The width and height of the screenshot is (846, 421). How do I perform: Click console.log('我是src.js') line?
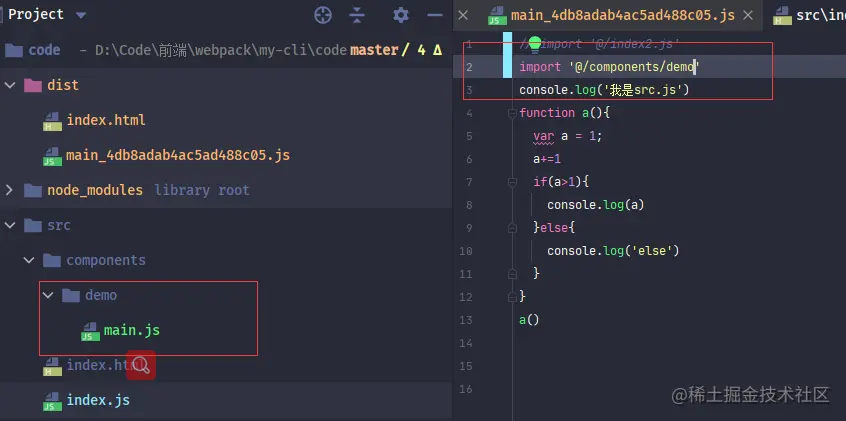click(604, 90)
